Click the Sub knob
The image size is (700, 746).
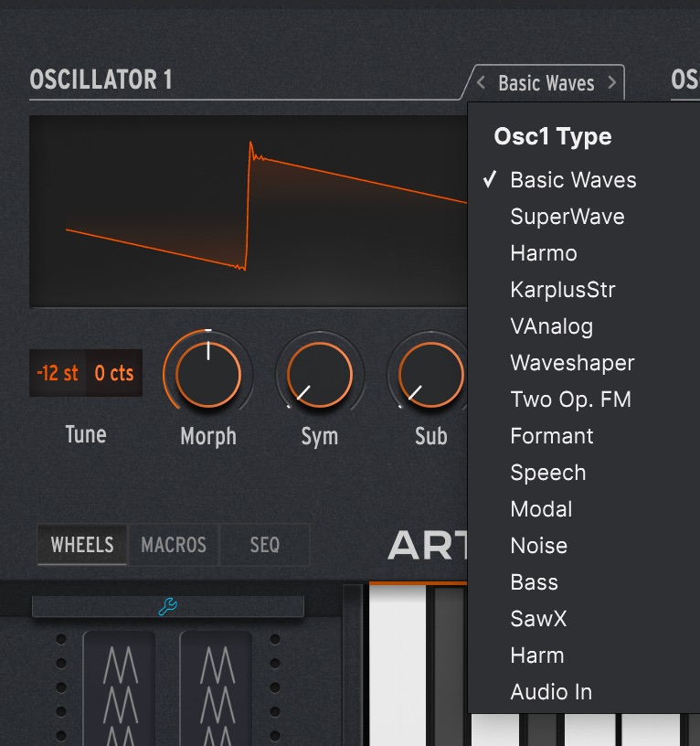click(430, 374)
